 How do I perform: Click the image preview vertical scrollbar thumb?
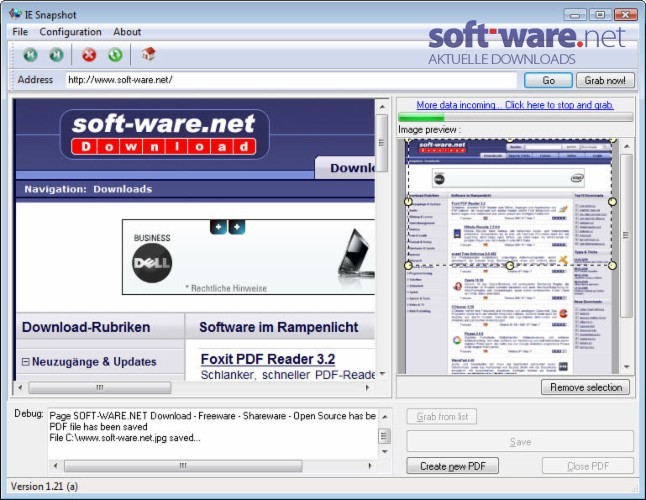click(626, 236)
